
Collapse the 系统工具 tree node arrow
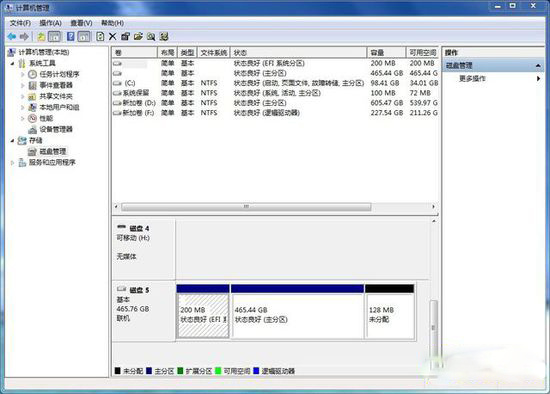click(13, 64)
